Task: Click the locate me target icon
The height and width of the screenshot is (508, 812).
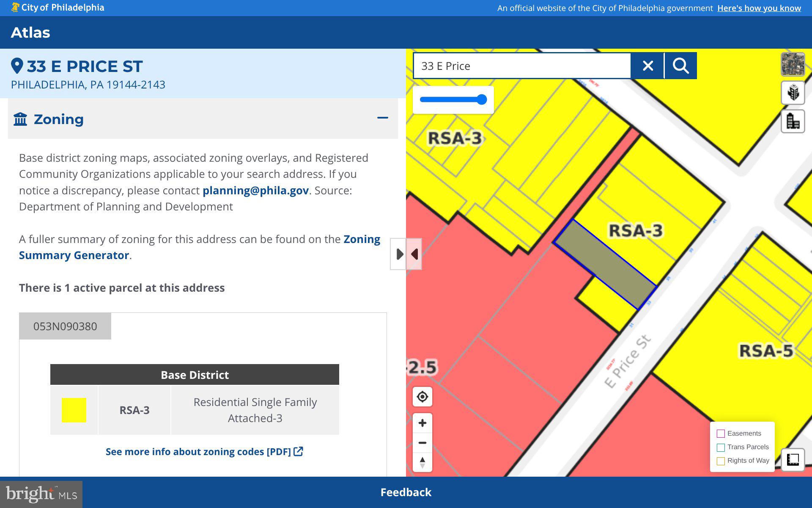Action: click(x=422, y=397)
